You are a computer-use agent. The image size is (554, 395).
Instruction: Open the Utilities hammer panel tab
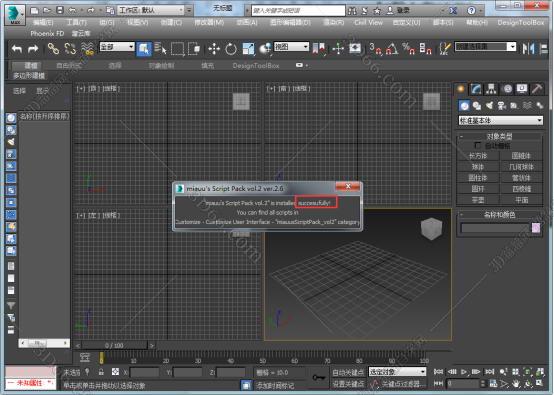(537, 89)
